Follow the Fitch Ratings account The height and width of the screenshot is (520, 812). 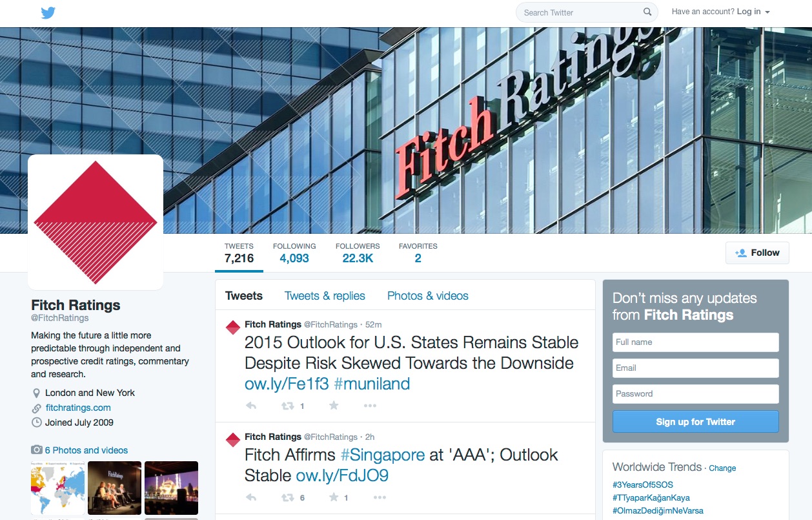pyautogui.click(x=757, y=253)
